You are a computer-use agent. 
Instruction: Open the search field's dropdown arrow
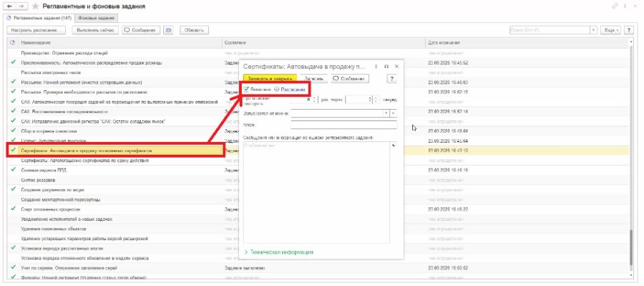(593, 30)
